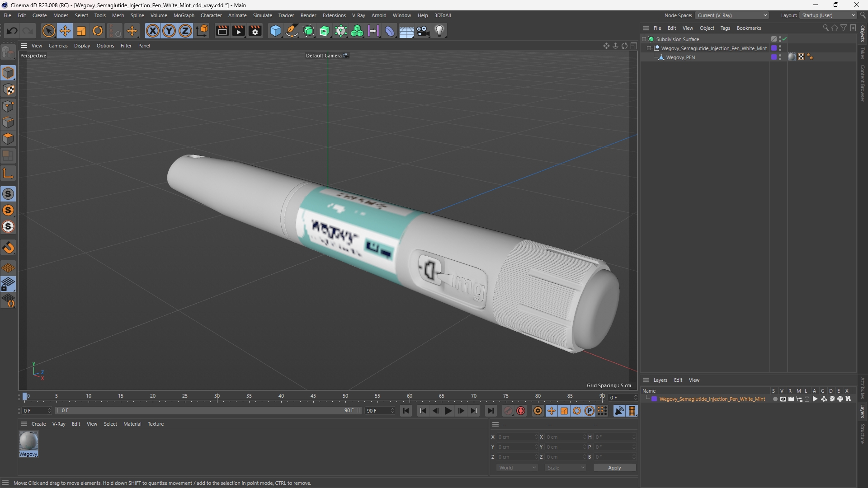
Task: Switch to Model mode icon
Action: click(8, 73)
